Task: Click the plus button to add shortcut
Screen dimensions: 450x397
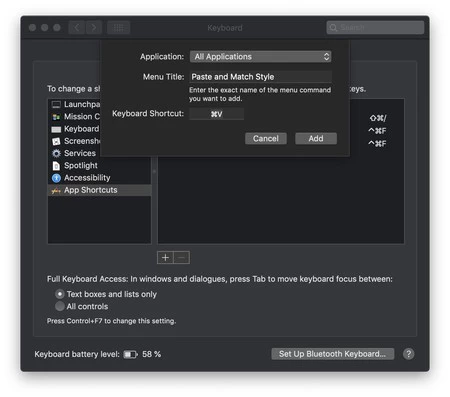Action: [x=165, y=257]
